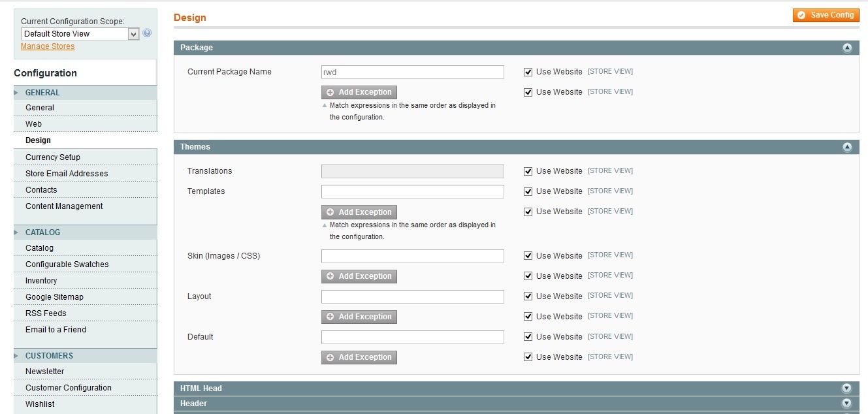This screenshot has width=868, height=414.
Task: Toggle the Themes section header bar
Action: pos(516,147)
